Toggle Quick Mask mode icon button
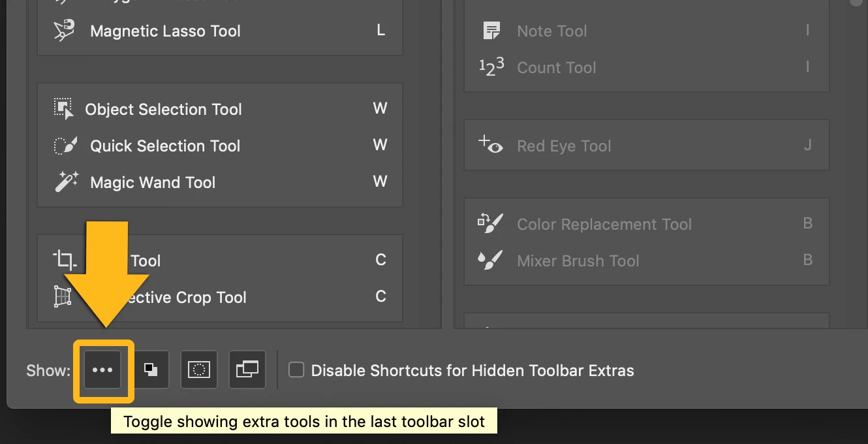This screenshot has width=868, height=444. click(x=199, y=370)
